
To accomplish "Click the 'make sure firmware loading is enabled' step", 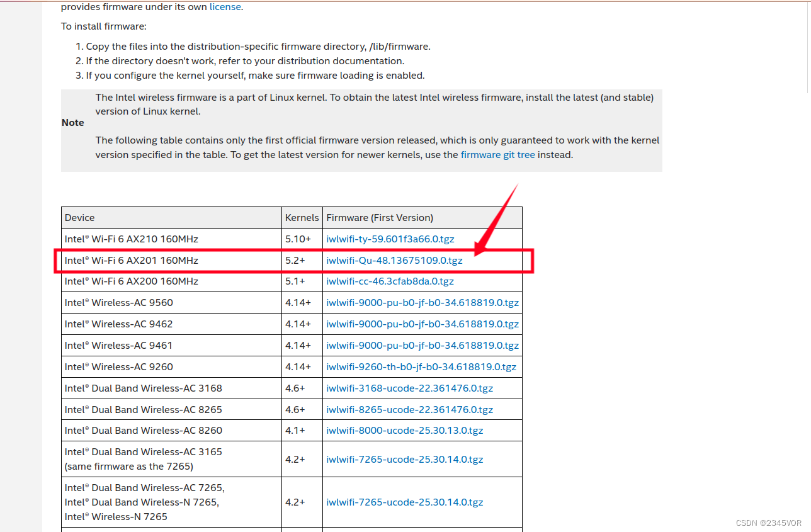I will pos(256,76).
